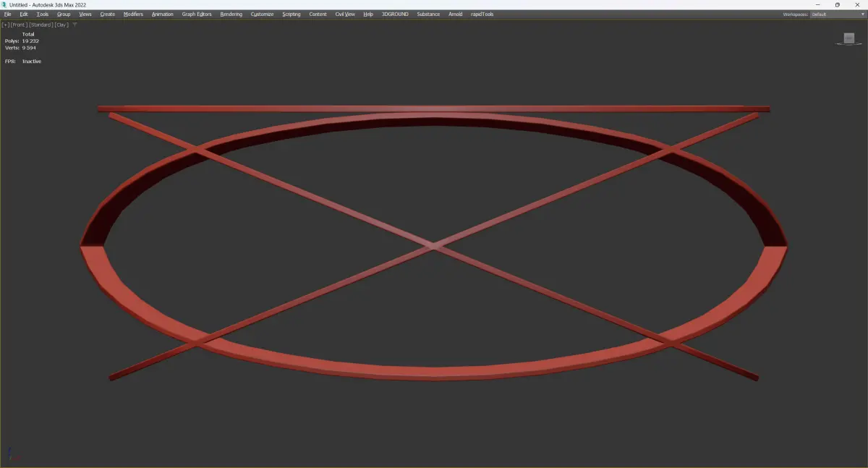The height and width of the screenshot is (468, 868).
Task: Open the rapidTools menu
Action: pos(482,14)
